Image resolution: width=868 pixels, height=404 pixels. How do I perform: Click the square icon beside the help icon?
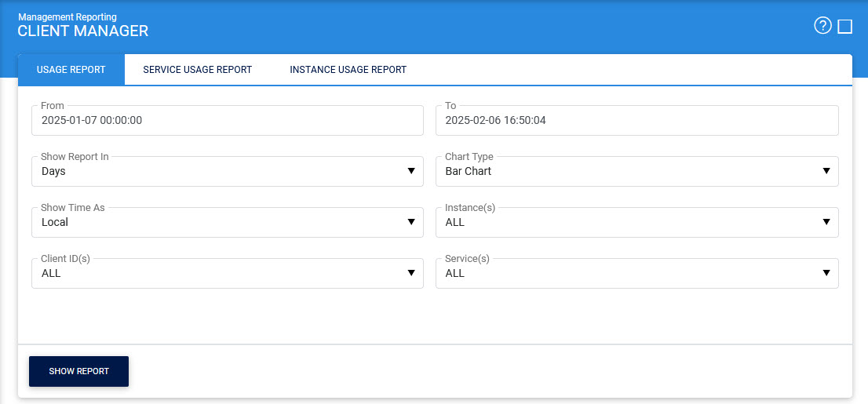coord(845,27)
